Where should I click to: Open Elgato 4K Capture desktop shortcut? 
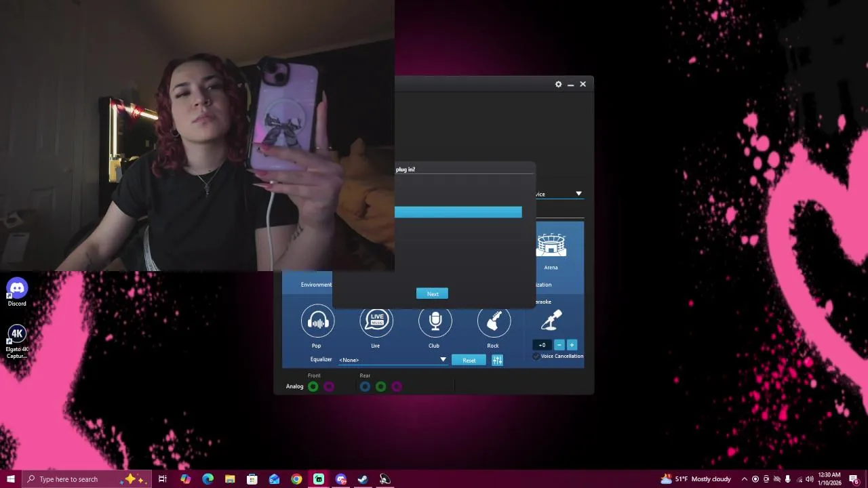point(17,342)
